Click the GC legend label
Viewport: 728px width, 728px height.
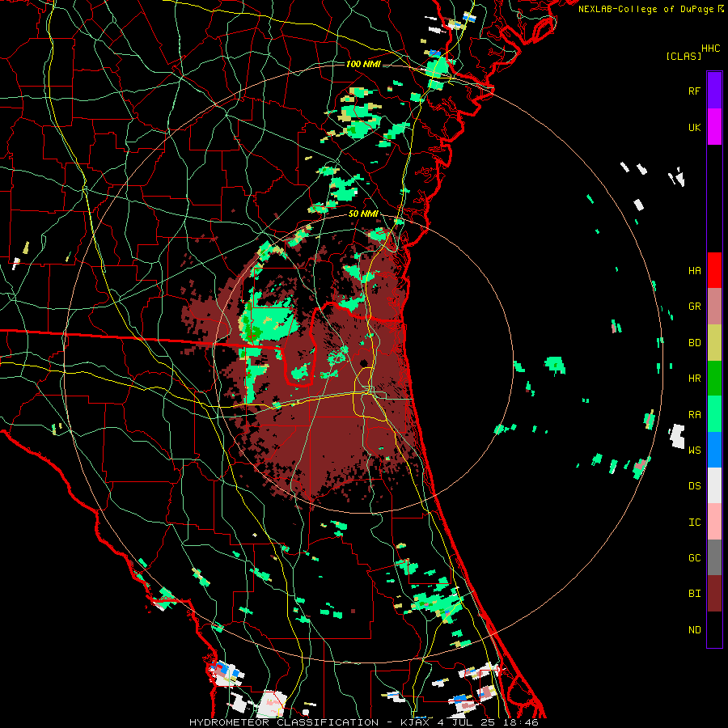point(694,557)
